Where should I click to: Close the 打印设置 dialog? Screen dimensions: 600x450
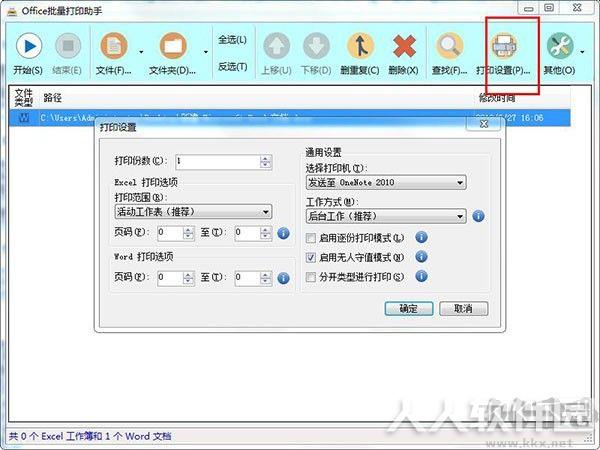[484, 124]
